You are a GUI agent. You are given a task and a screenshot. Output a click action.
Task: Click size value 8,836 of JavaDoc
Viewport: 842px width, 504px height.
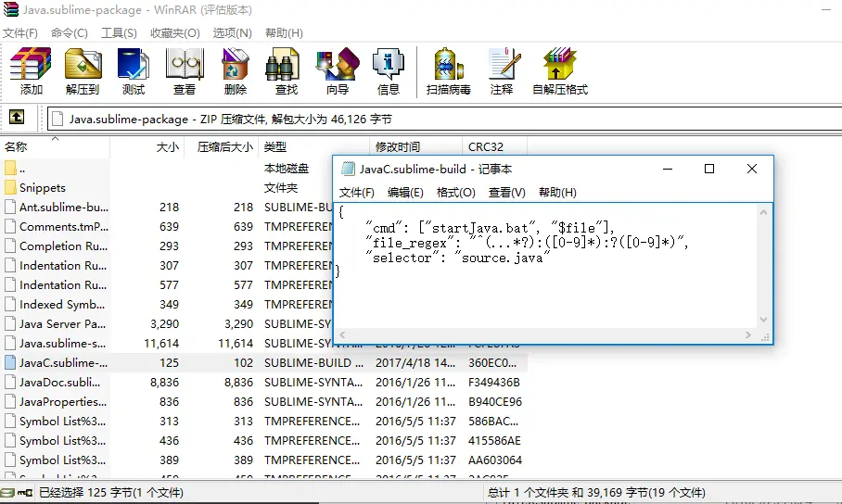pyautogui.click(x=164, y=382)
